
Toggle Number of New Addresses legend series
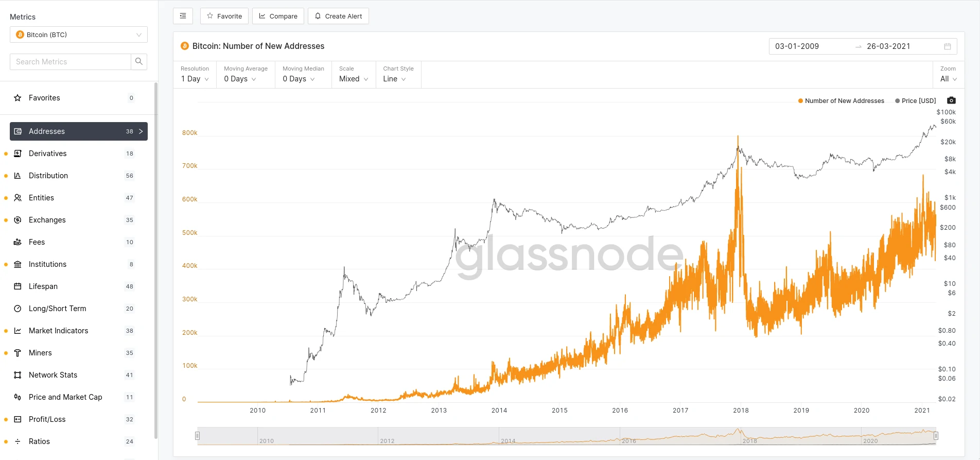point(841,101)
